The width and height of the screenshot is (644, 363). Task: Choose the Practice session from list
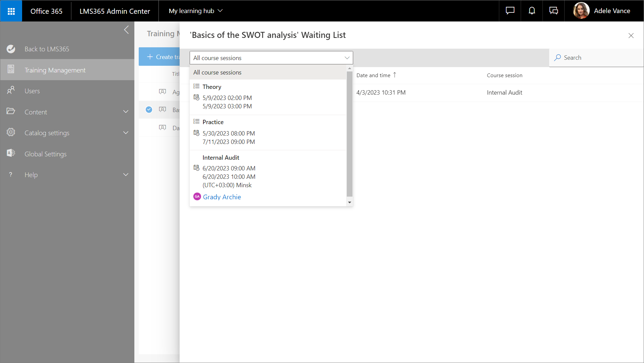[x=213, y=122]
